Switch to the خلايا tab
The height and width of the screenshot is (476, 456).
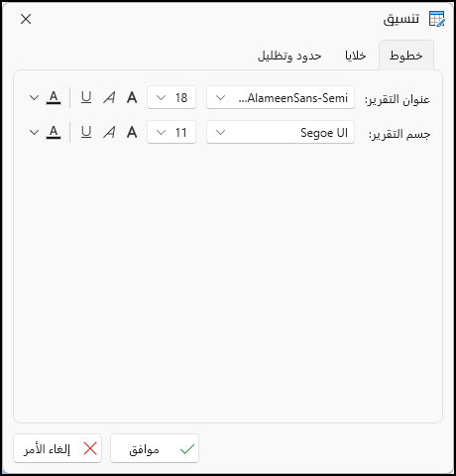[356, 56]
